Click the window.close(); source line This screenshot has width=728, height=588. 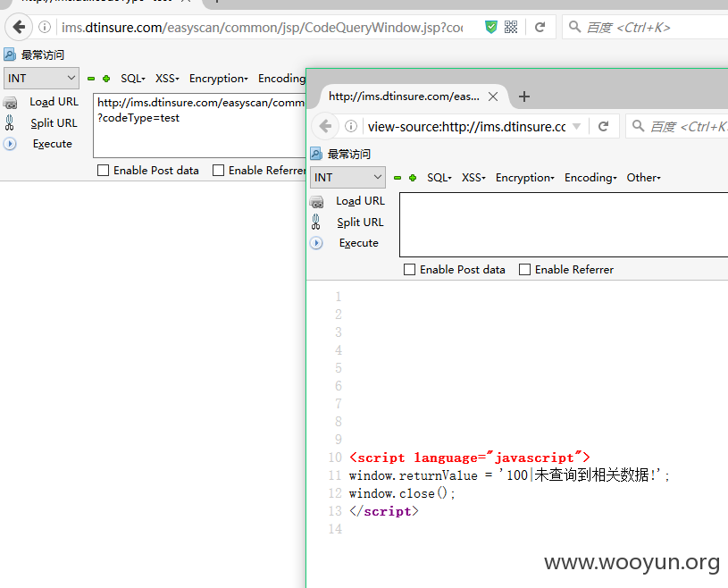(x=402, y=493)
